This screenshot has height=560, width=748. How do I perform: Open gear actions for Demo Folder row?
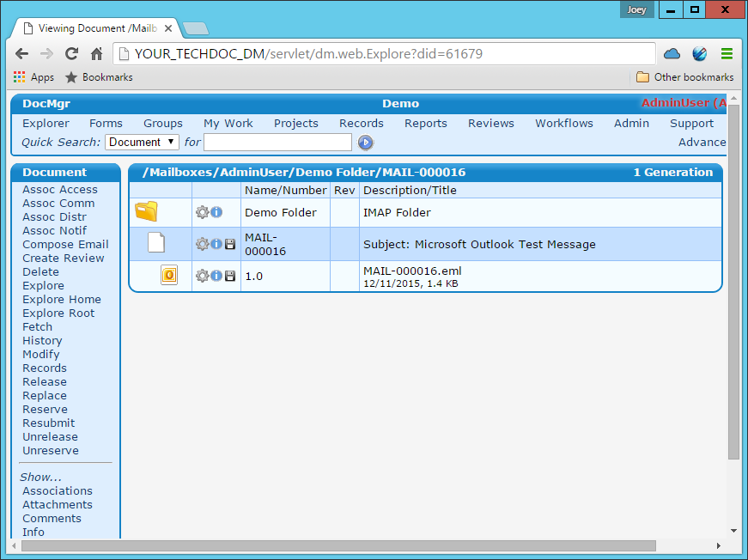203,212
